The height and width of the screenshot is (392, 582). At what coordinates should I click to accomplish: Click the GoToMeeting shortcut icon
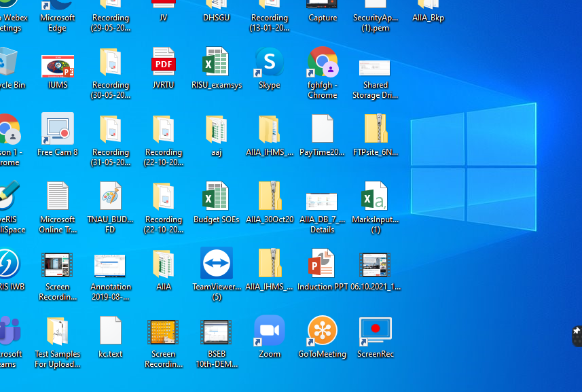pyautogui.click(x=322, y=331)
